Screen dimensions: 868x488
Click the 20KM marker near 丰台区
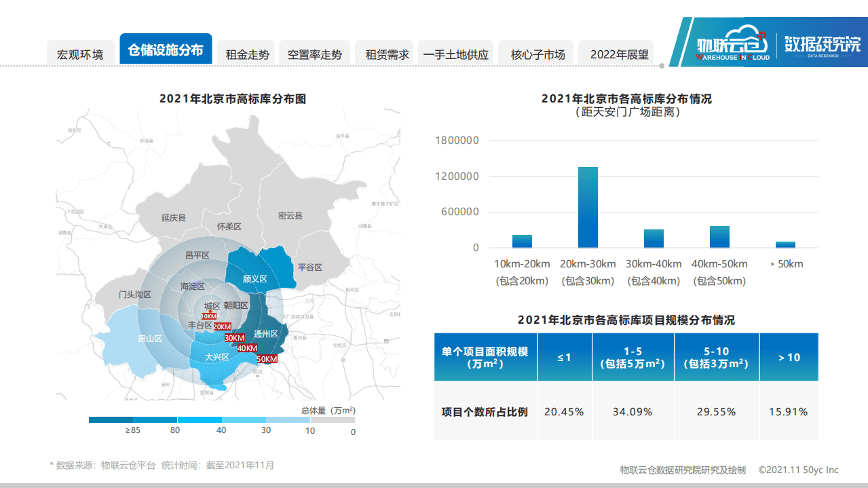pyautogui.click(x=222, y=326)
